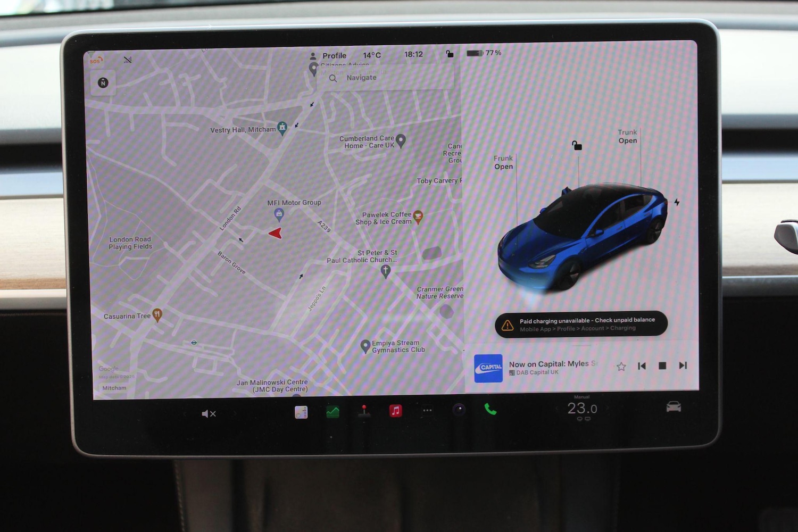Image resolution: width=798 pixels, height=532 pixels.
Task: Open the Frunk from car view
Action: 503,163
